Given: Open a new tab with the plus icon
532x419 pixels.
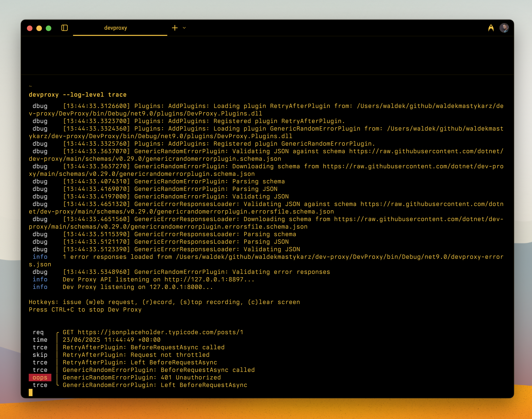Looking at the screenshot, I should tap(175, 28).
